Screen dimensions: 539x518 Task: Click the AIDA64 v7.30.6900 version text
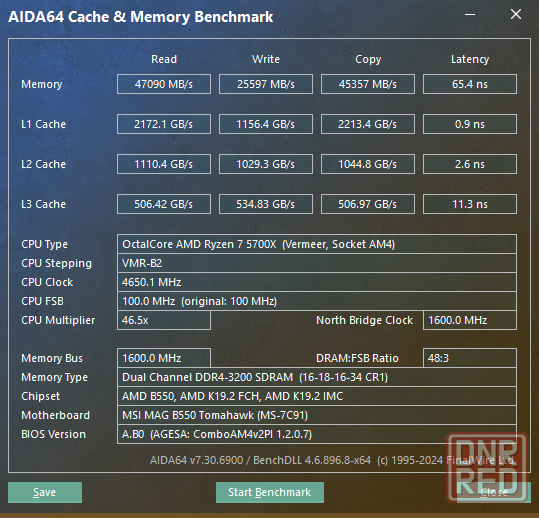click(333, 460)
